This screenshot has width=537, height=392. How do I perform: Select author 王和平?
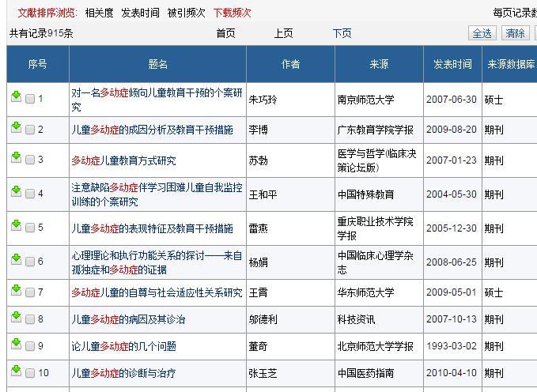point(263,194)
